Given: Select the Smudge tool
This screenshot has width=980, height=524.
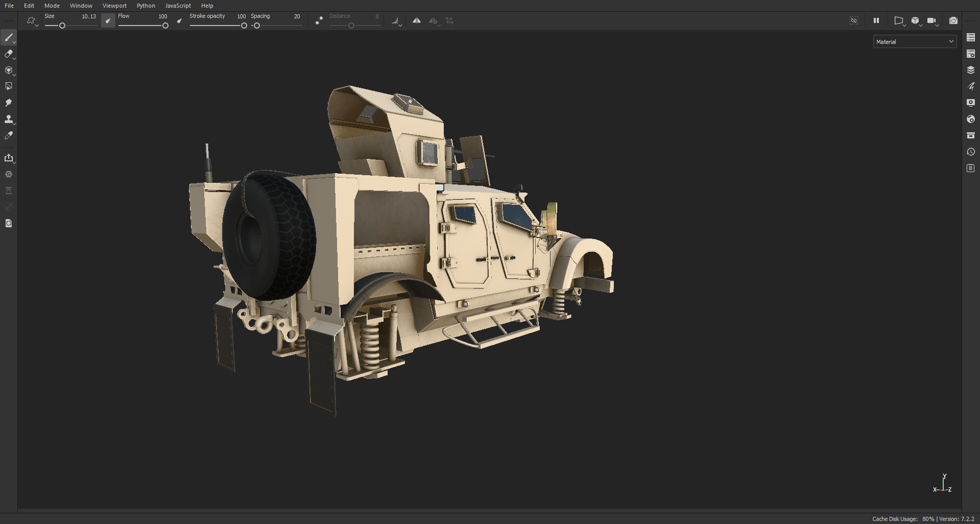Looking at the screenshot, I should point(9,103).
